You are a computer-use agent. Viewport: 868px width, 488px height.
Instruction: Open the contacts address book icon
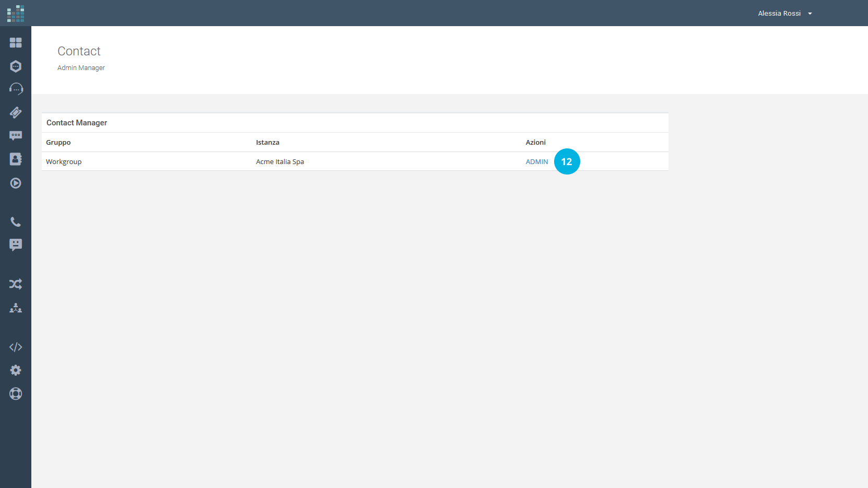point(16,159)
